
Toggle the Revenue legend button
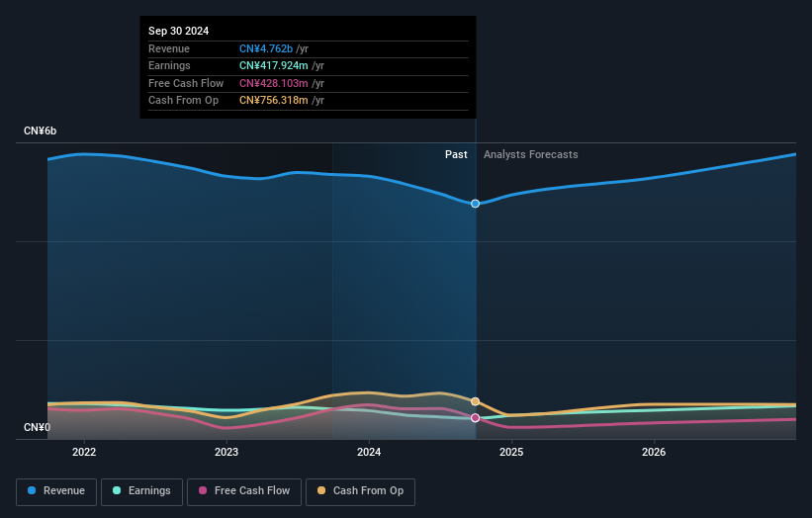[56, 491]
